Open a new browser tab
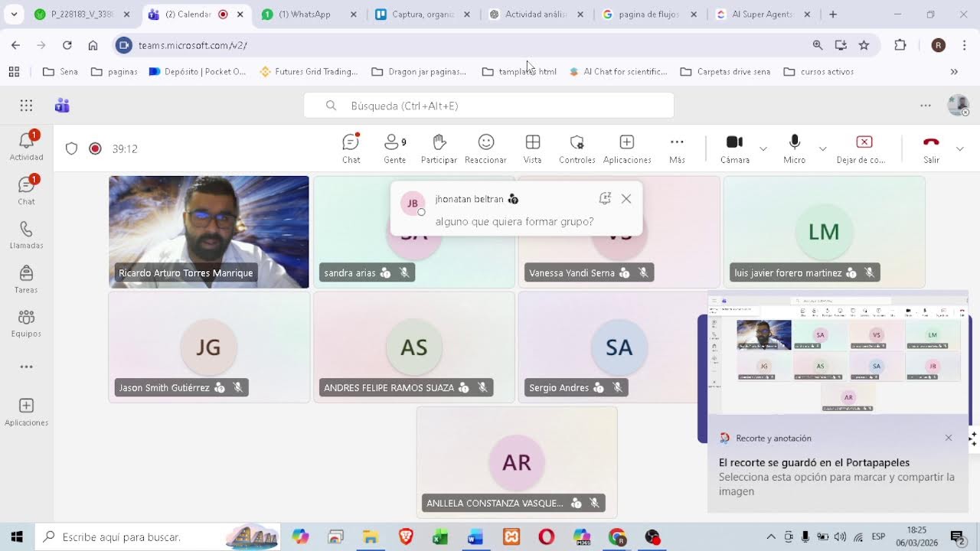Viewport: 980px width, 551px height. (833, 14)
